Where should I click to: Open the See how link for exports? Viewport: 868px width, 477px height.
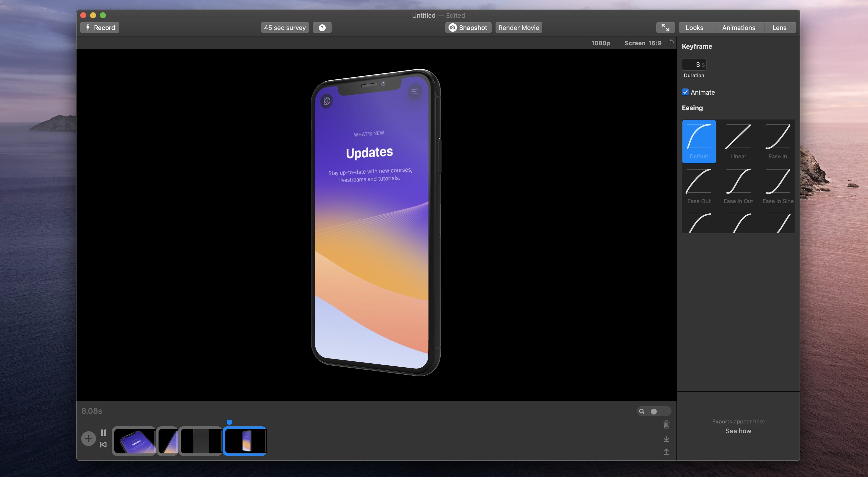tap(738, 431)
